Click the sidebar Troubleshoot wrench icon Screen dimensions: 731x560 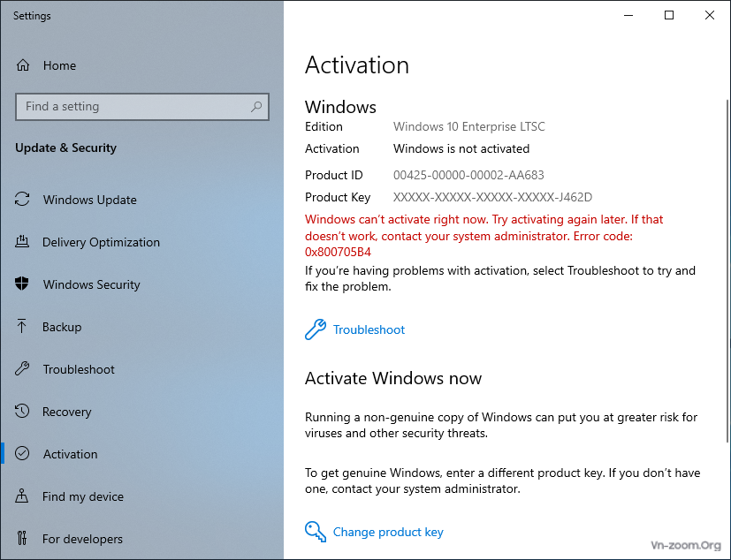click(22, 369)
